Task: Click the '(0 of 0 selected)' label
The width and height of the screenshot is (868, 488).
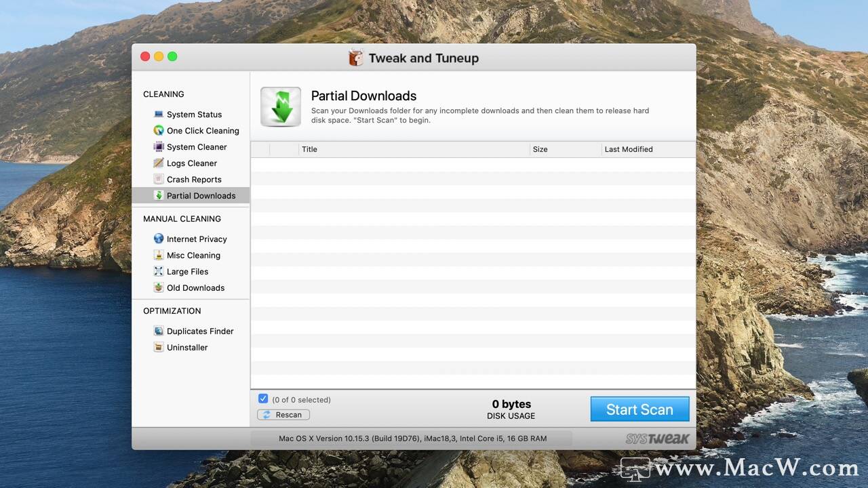Action: point(301,400)
